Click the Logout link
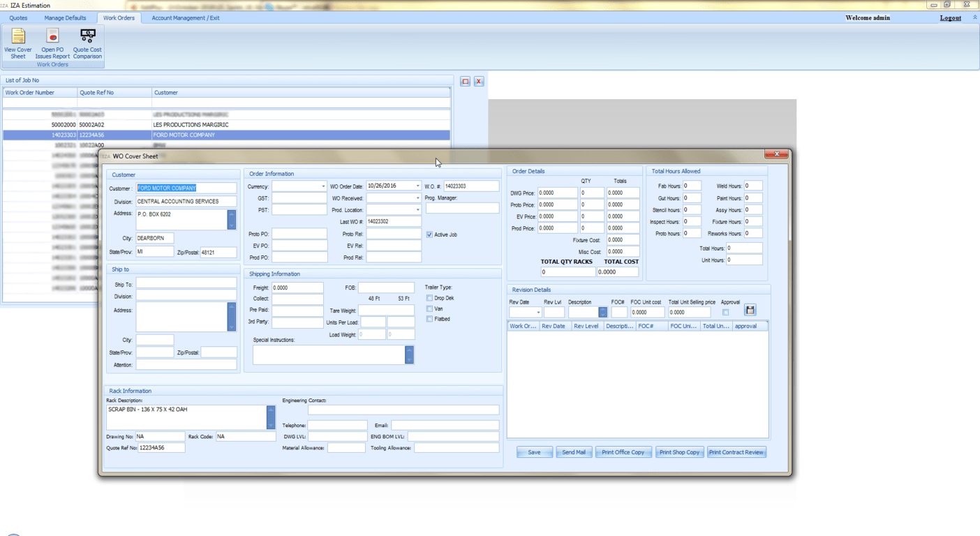The width and height of the screenshot is (980, 536). coord(950,18)
